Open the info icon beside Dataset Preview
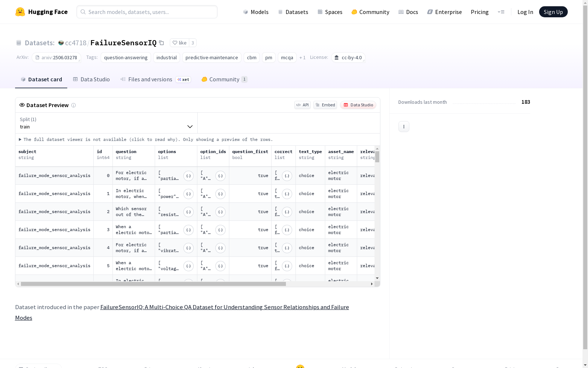The height and width of the screenshot is (368, 588). pyautogui.click(x=73, y=105)
